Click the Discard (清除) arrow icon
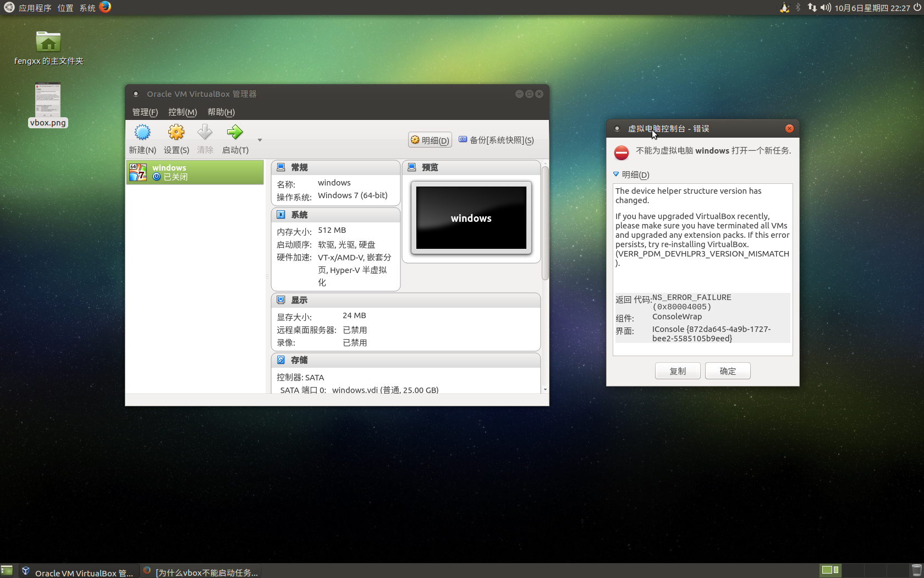Image resolution: width=924 pixels, height=578 pixels. point(205,133)
